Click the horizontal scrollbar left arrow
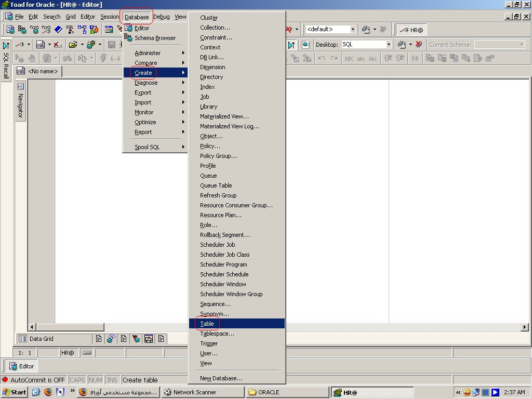532x399 pixels. pyautogui.click(x=32, y=327)
